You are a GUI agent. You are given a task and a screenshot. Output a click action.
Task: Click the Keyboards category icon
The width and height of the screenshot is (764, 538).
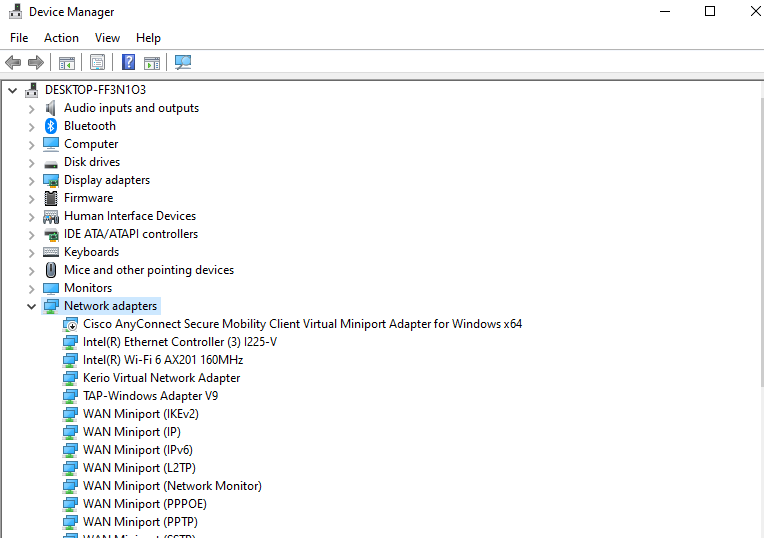[x=51, y=252]
